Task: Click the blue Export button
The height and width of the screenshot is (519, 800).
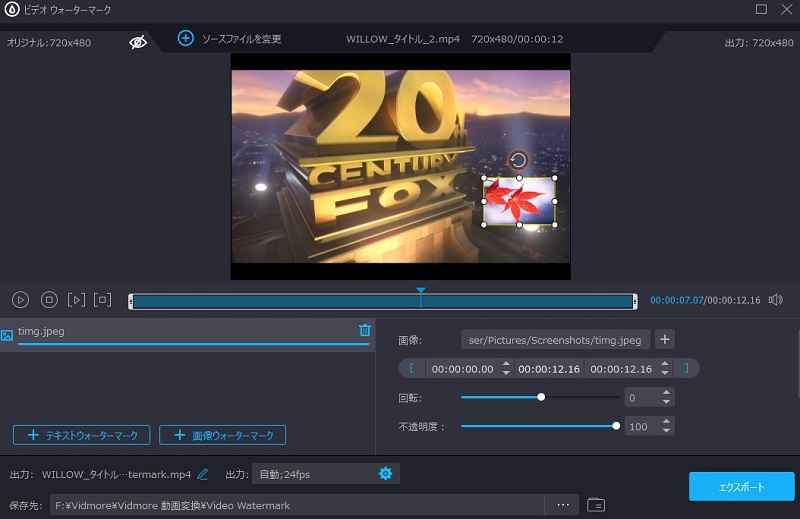Action: [x=741, y=487]
